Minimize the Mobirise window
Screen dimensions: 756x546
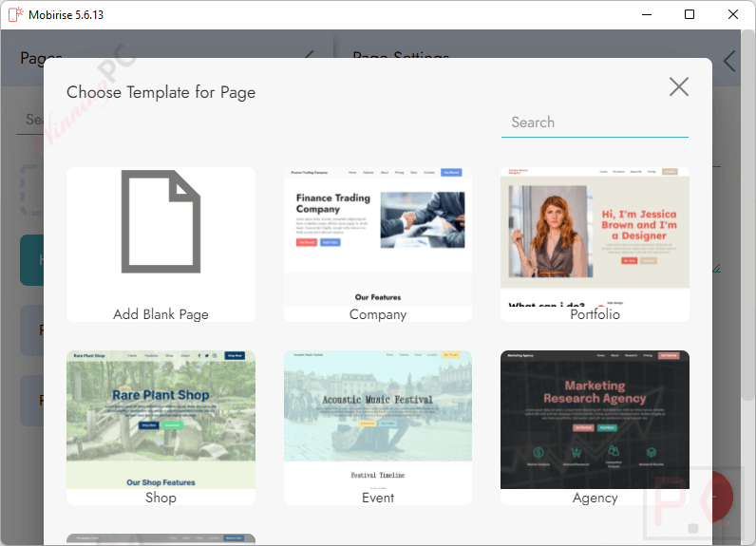tap(647, 14)
